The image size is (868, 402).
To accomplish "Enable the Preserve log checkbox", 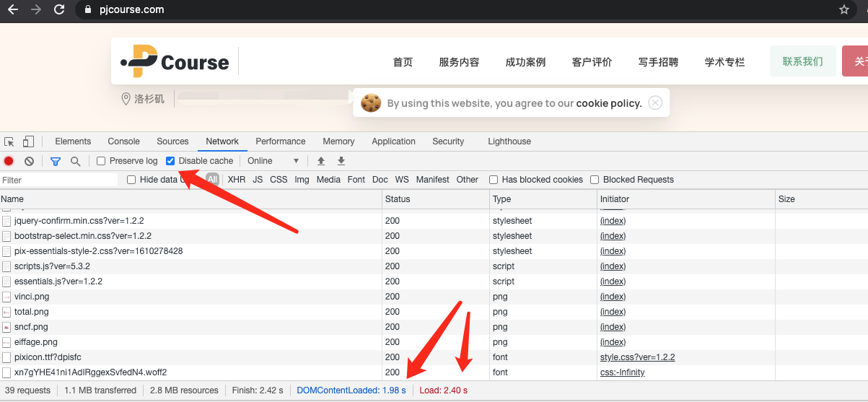I will coord(101,161).
